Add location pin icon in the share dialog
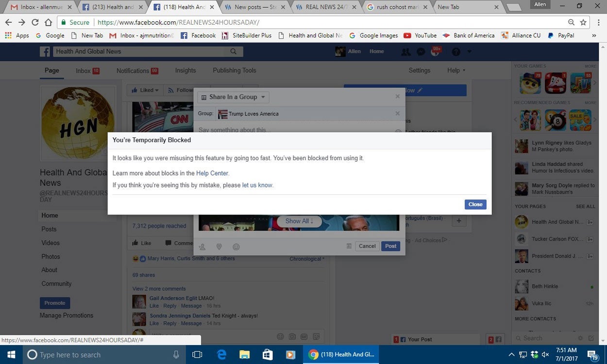Image resolution: width=607 pixels, height=364 pixels. point(219,247)
